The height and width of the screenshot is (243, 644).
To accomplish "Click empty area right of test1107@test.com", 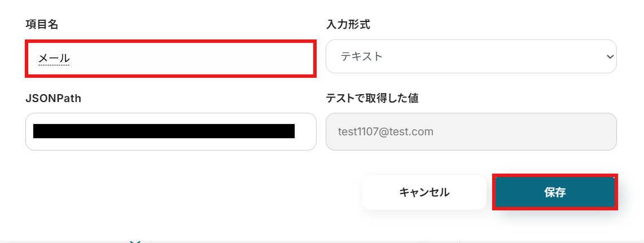I will [x=525, y=132].
